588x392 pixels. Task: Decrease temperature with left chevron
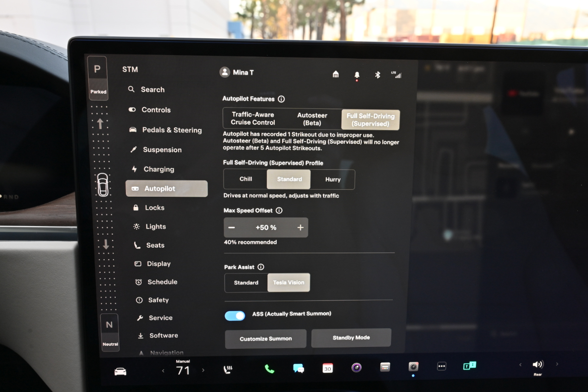coord(163,371)
